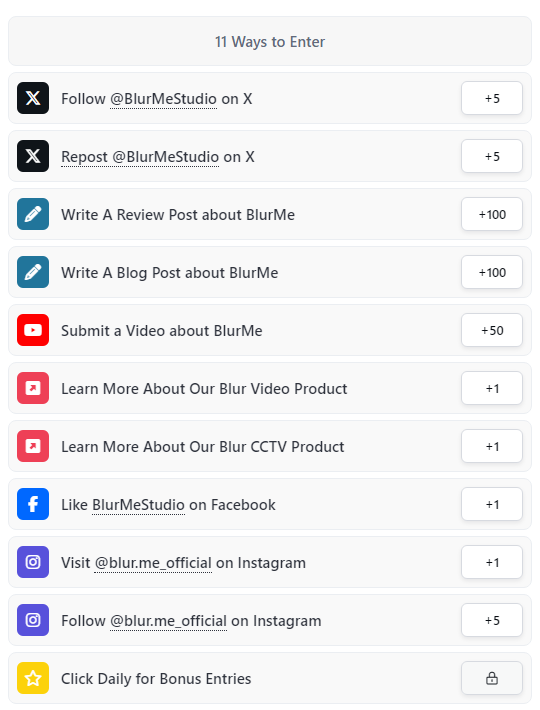Open the @BlurMeStudio link in the Follow on X row

point(163,99)
